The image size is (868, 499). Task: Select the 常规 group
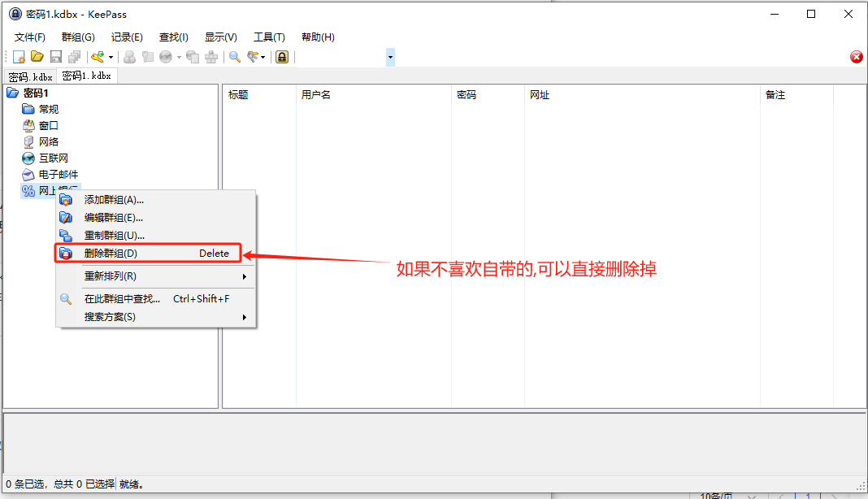click(x=49, y=109)
